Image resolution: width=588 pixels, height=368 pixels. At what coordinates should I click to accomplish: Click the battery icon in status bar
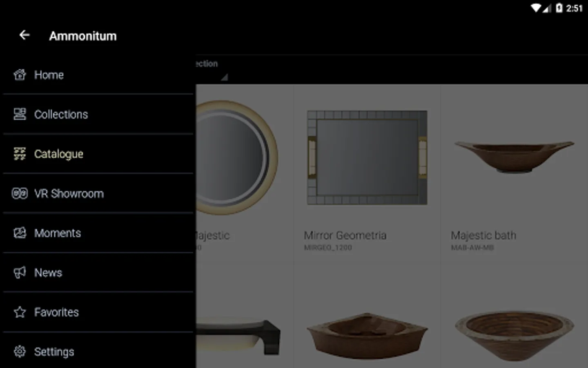point(559,8)
